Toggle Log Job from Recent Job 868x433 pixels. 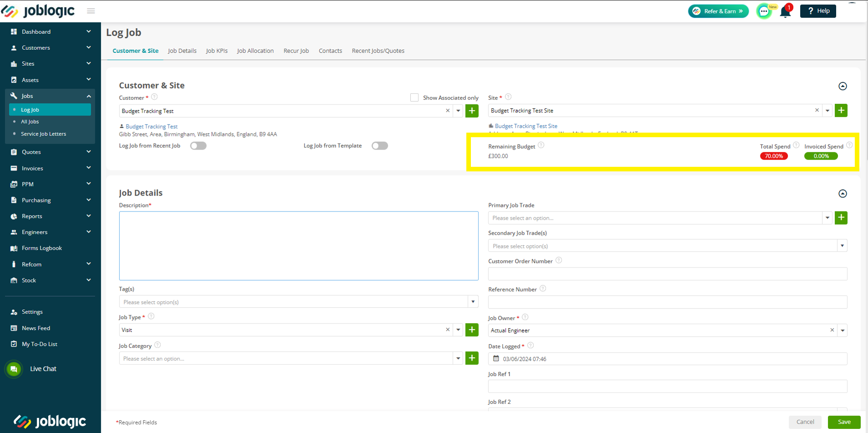(198, 146)
